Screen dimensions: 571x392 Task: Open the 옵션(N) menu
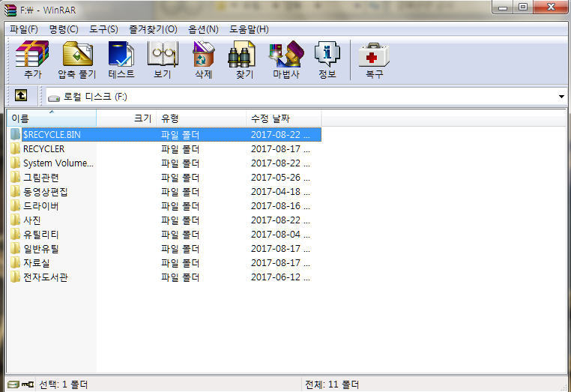click(203, 29)
